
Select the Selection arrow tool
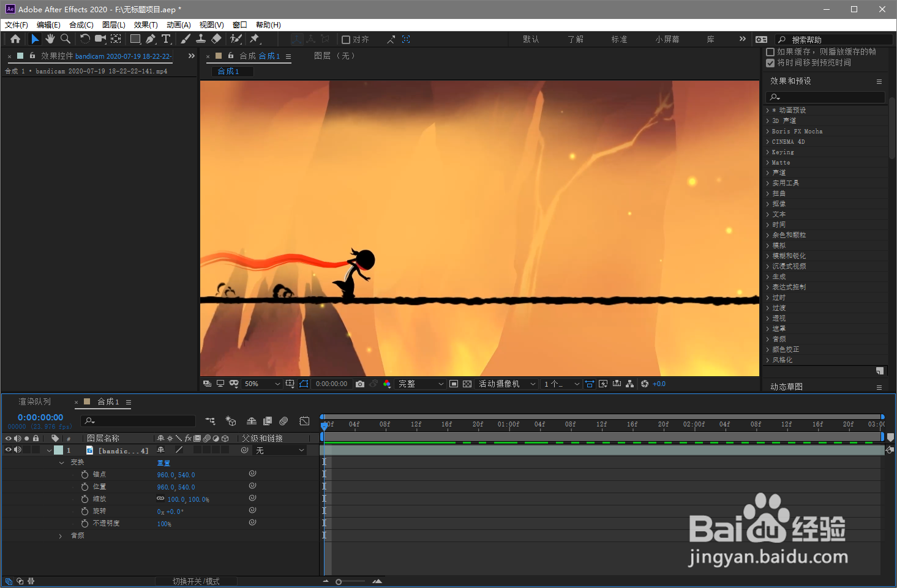pyautogui.click(x=35, y=39)
